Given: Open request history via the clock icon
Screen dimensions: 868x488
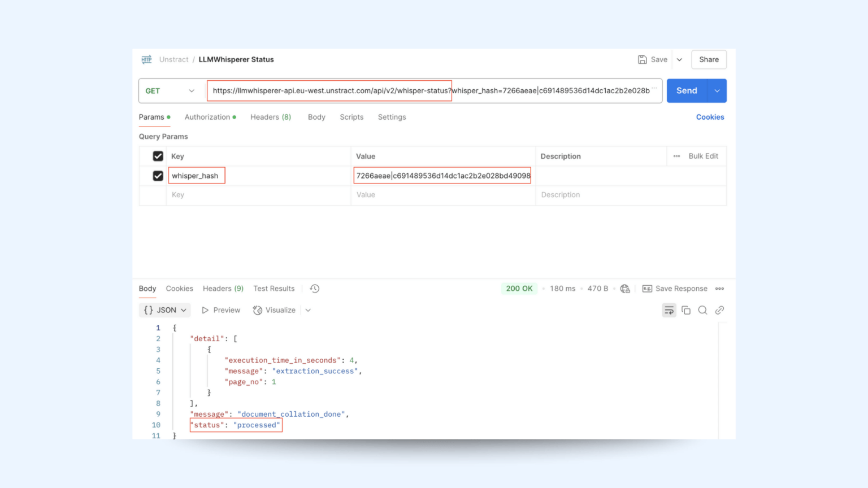Looking at the screenshot, I should tap(315, 288).
